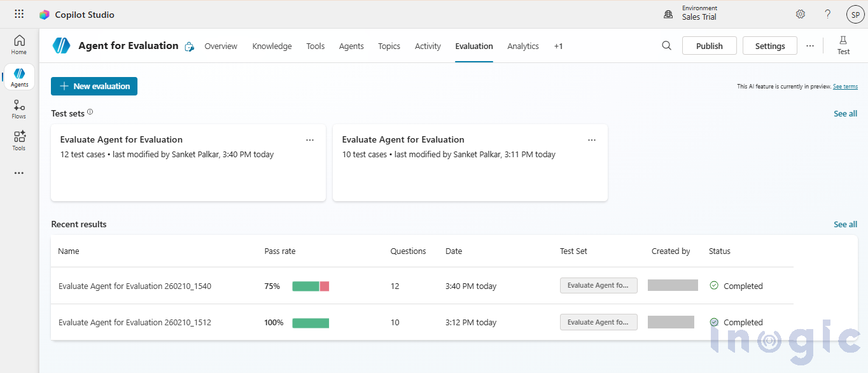The width and height of the screenshot is (868, 373).
Task: Select the Agents icon in the sidebar
Action: pos(18,76)
